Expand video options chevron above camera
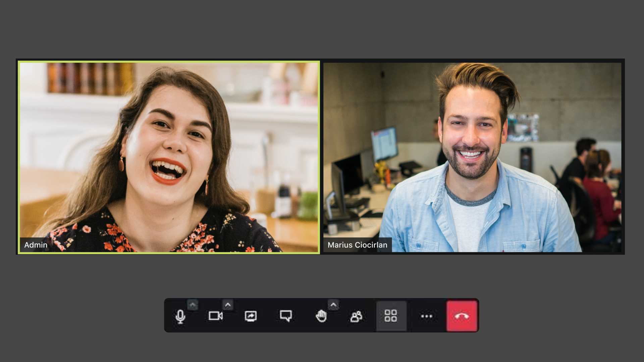The height and width of the screenshot is (362, 644). [228, 305]
